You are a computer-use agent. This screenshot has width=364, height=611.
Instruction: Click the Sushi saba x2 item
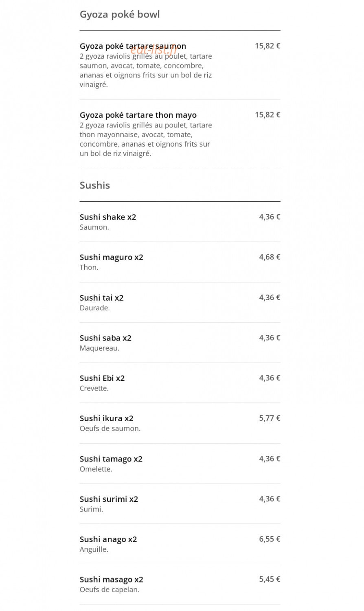coord(180,343)
